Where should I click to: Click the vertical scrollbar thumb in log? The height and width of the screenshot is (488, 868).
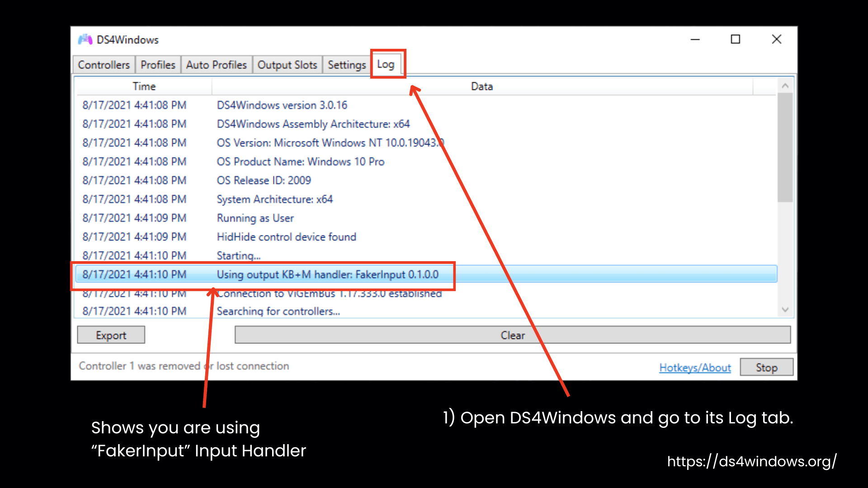[x=785, y=147]
